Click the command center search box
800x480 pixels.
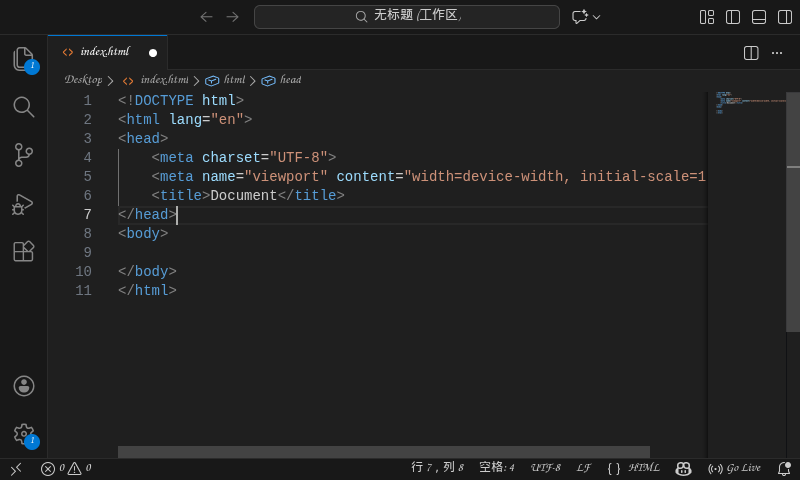tap(407, 17)
